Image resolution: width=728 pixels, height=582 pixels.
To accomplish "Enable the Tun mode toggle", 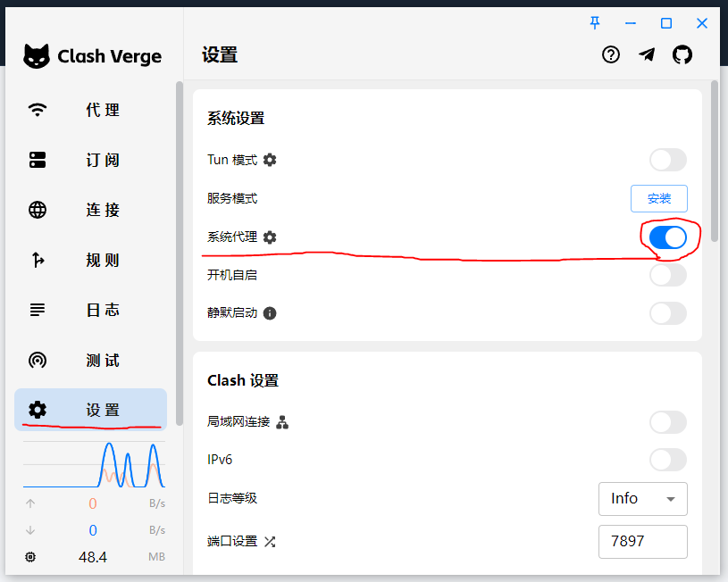I will point(667,160).
